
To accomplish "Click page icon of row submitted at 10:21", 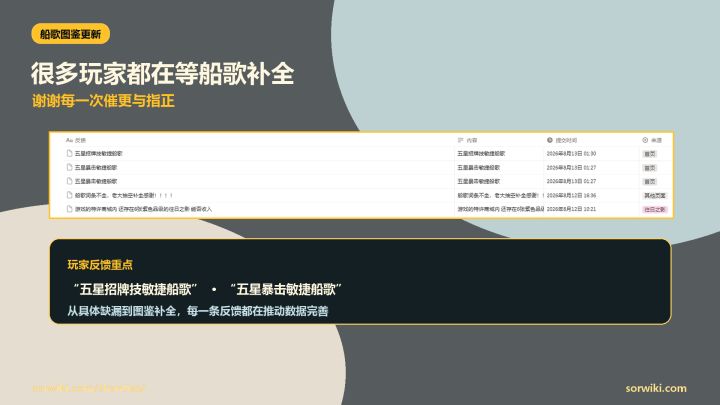I will pos(69,209).
